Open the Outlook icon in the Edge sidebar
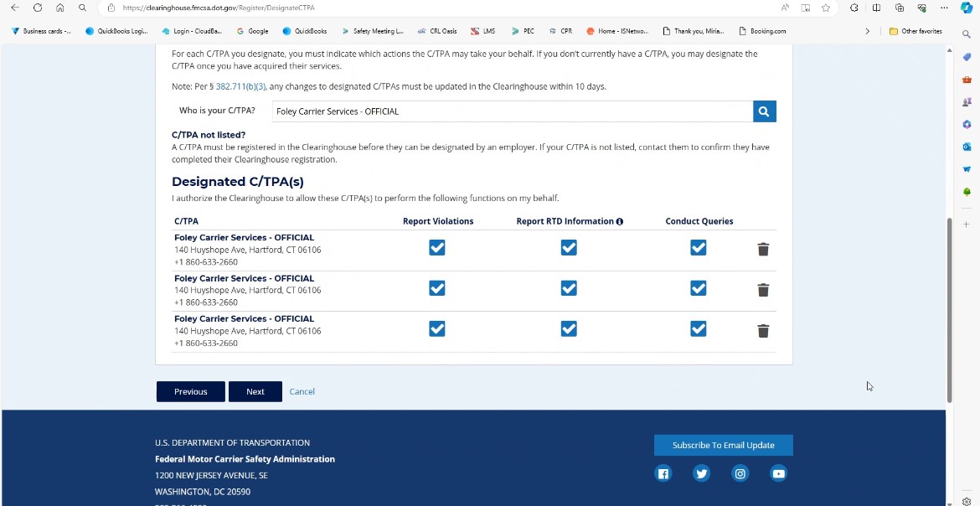The image size is (980, 506). coord(967,147)
